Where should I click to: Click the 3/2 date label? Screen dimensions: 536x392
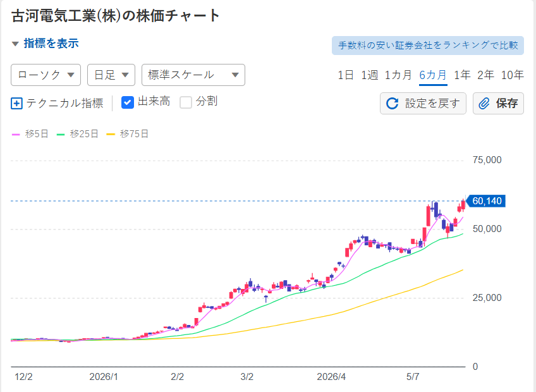[x=247, y=377]
